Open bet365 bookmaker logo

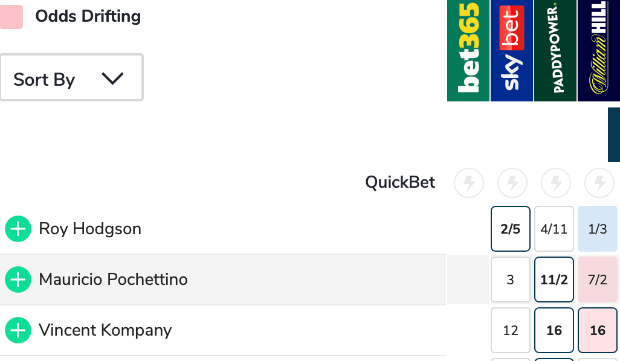tap(468, 50)
